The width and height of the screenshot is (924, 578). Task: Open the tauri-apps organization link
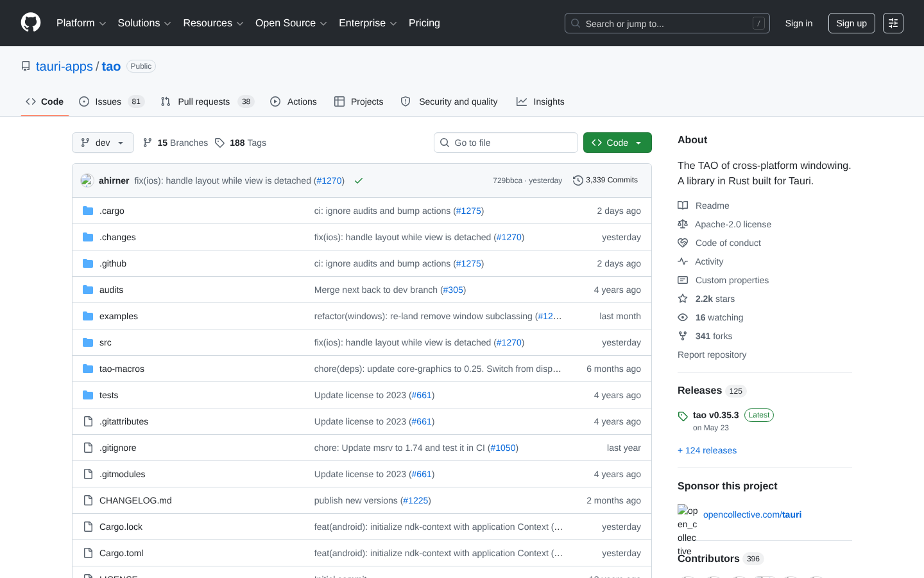tap(64, 66)
